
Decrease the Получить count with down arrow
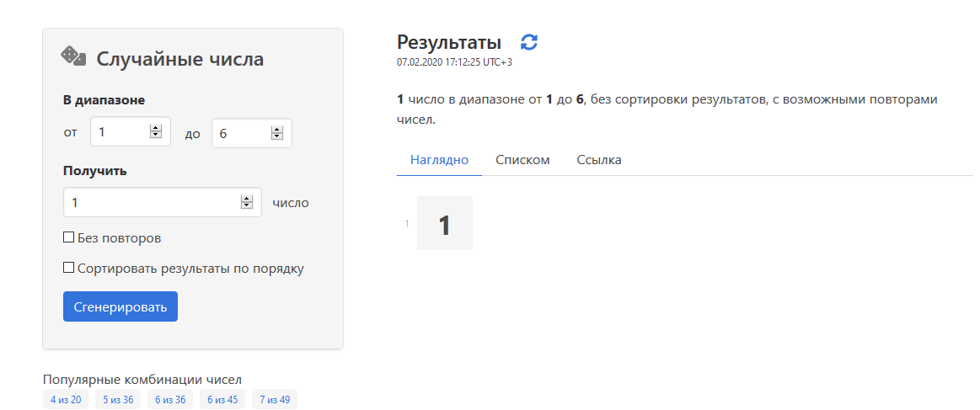pyautogui.click(x=247, y=205)
